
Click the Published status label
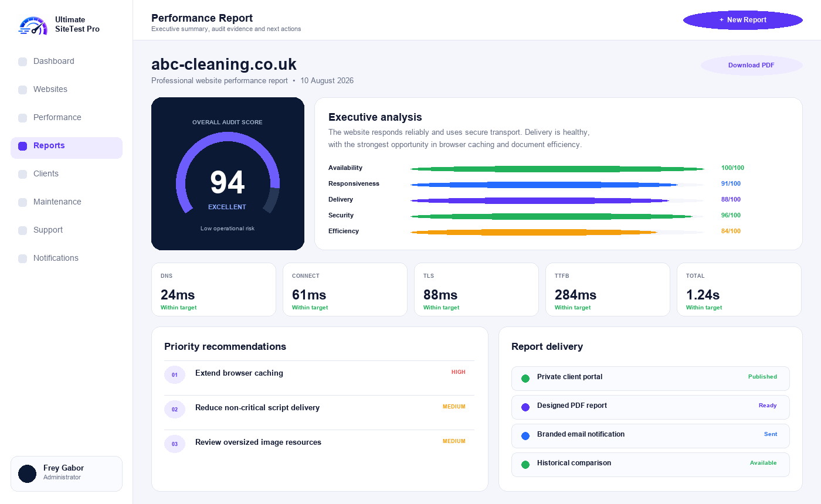(x=762, y=377)
